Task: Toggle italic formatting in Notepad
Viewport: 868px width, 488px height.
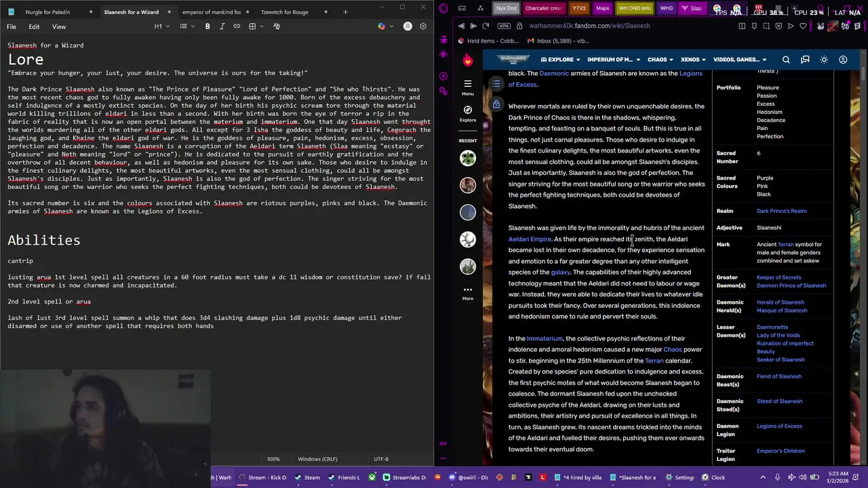Action: (222, 26)
